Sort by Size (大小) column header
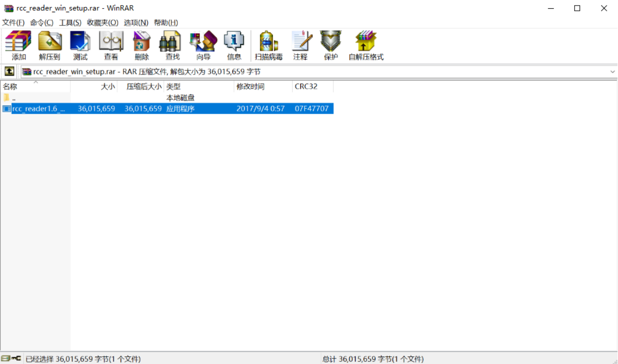The width and height of the screenshot is (618, 364). point(94,86)
